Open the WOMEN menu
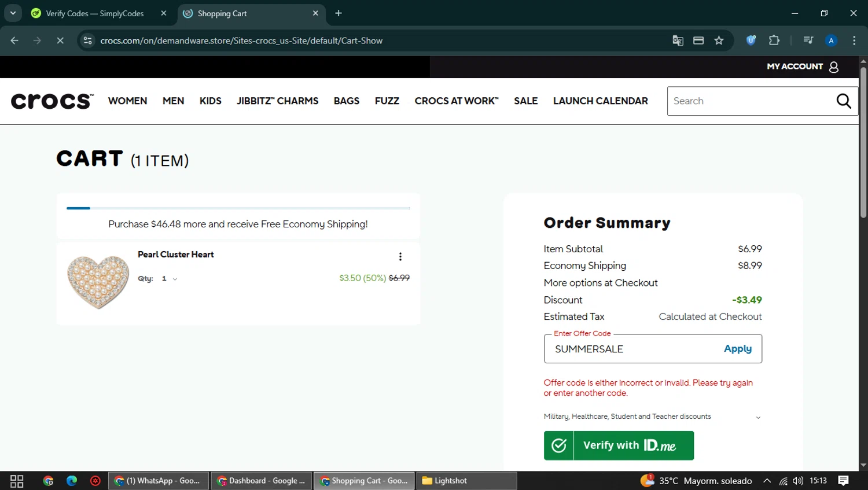 (x=128, y=101)
